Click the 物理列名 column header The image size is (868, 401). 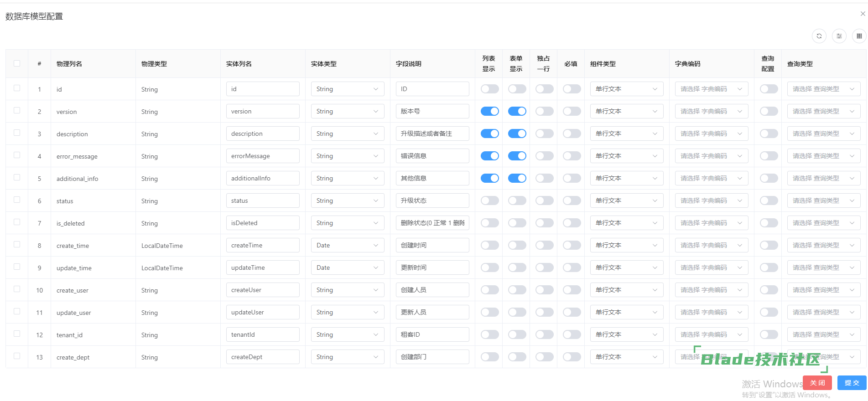point(69,64)
